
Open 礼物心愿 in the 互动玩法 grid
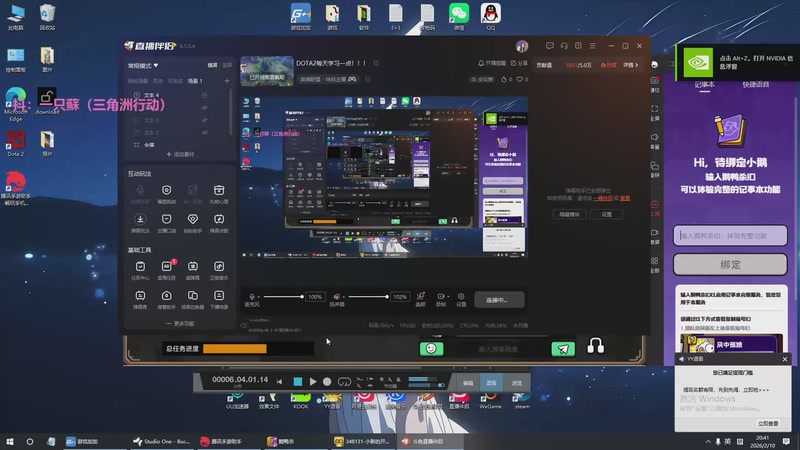219,194
